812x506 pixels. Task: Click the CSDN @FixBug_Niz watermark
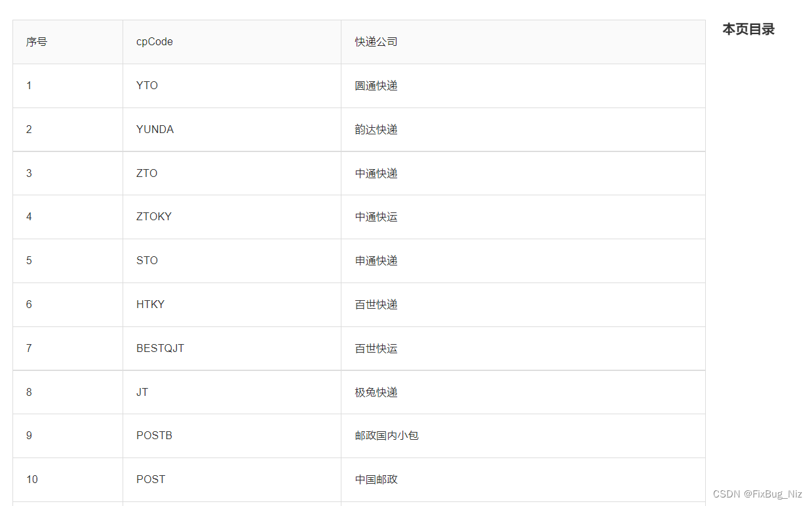[757, 494]
